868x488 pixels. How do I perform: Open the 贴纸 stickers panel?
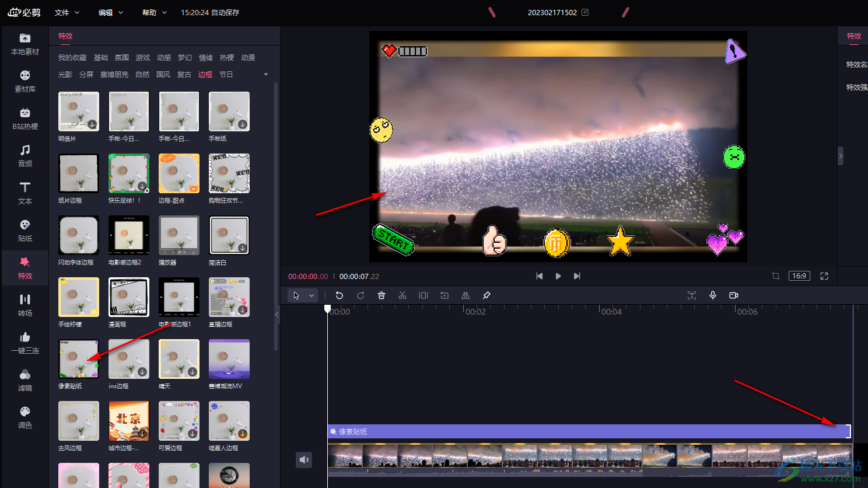point(25,231)
